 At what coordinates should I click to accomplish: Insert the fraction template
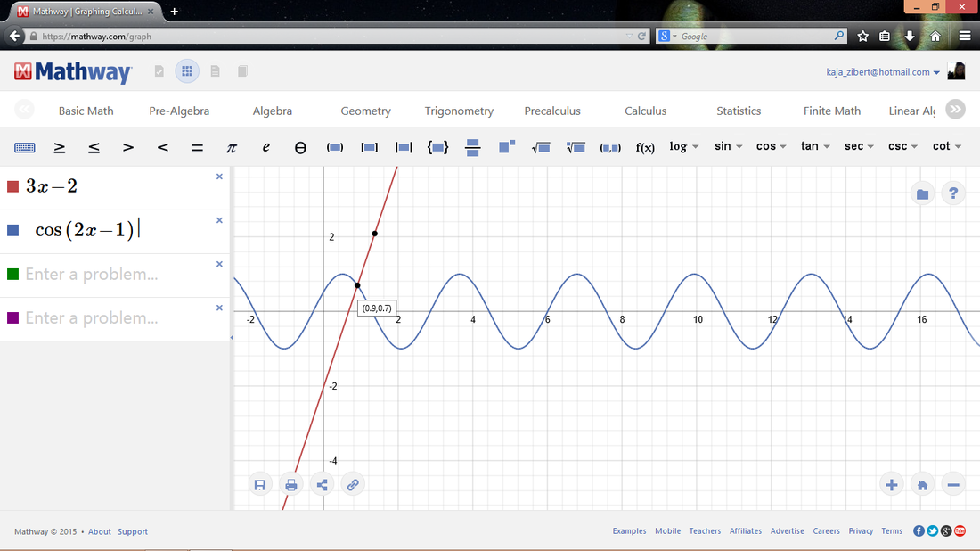473,147
